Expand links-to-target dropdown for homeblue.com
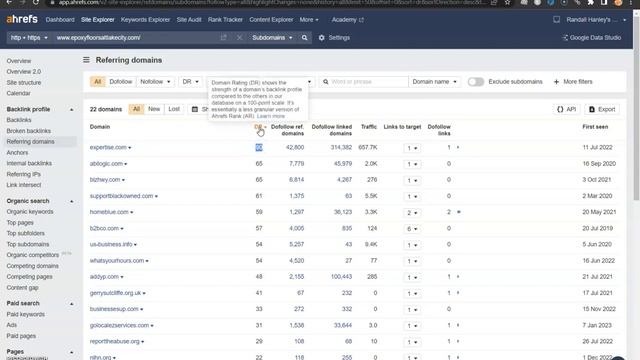The height and width of the screenshot is (360, 640). pyautogui.click(x=412, y=213)
